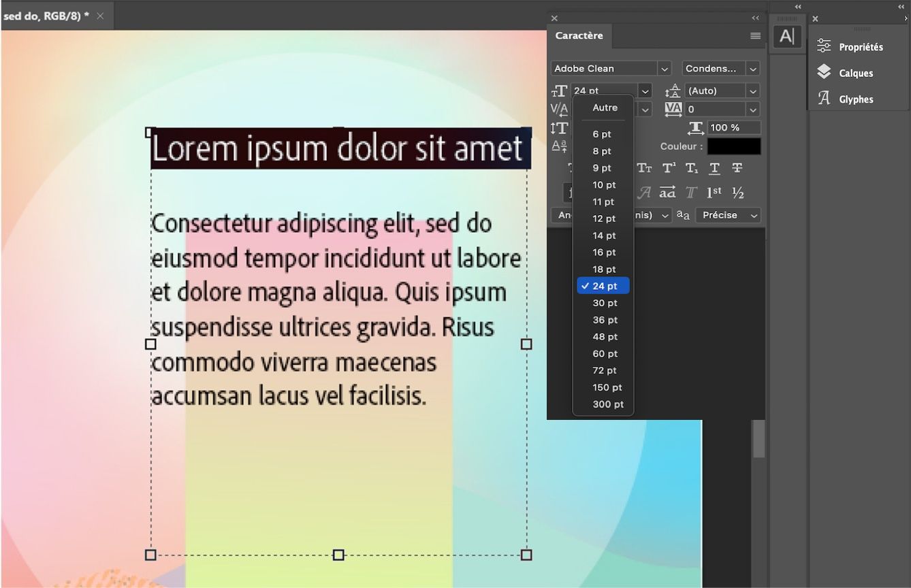This screenshot has height=588, width=911.
Task: Click the leading (interligne) icon
Action: pos(673,91)
